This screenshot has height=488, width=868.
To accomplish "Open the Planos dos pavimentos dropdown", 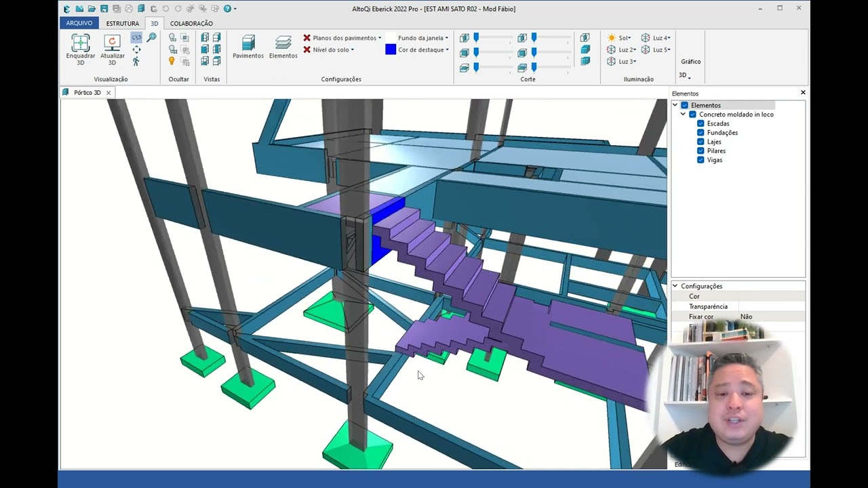I will coord(380,38).
